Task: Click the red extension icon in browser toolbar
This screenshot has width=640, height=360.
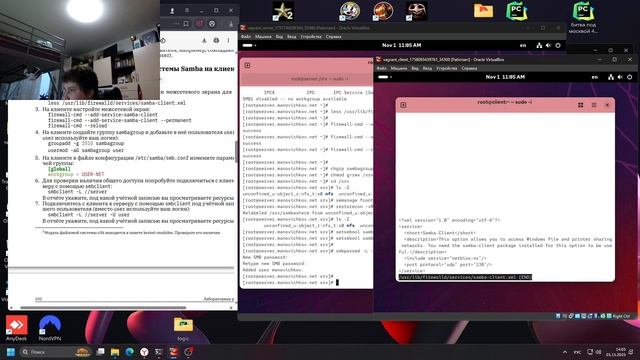Action: (199, 24)
